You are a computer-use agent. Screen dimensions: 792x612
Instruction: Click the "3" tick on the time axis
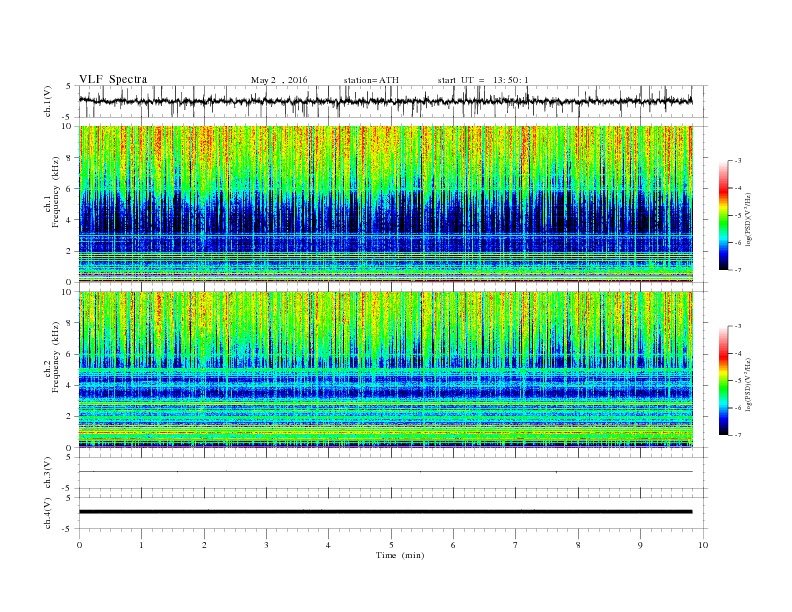266,545
